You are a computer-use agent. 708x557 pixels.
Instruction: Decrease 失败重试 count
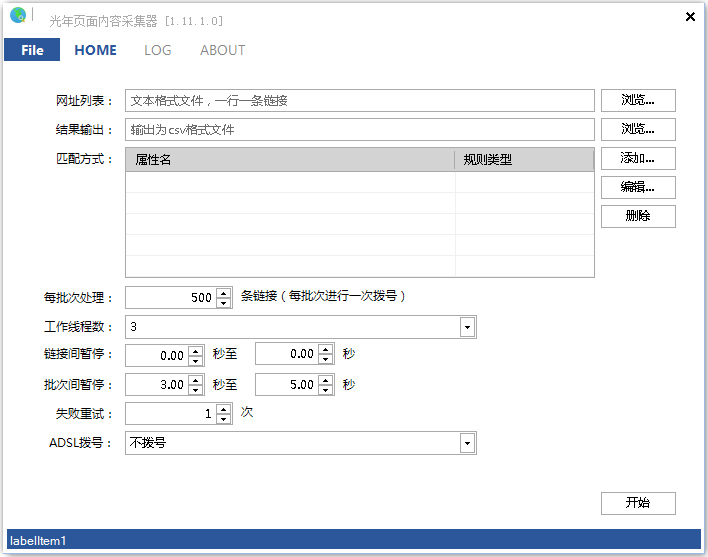tap(224, 419)
